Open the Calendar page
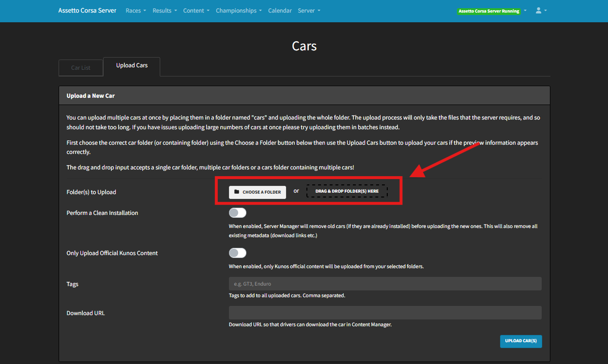This screenshot has width=608, height=364. coord(280,11)
